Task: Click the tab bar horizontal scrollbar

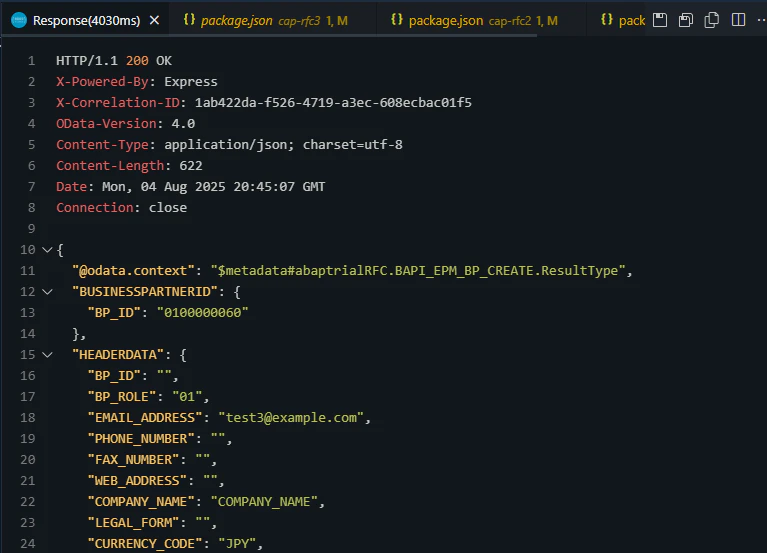Action: [x=269, y=36]
